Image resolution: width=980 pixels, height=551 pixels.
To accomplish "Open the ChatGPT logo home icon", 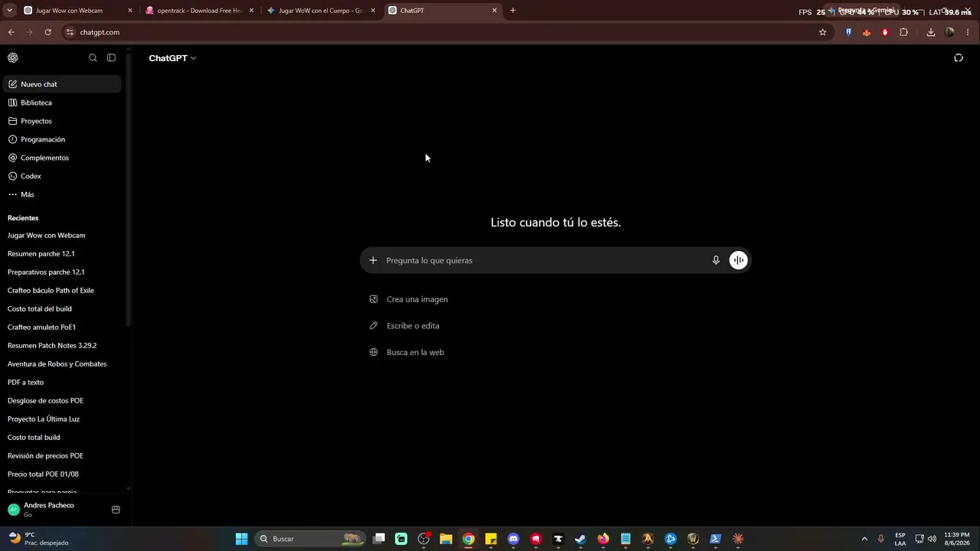I will [x=13, y=58].
